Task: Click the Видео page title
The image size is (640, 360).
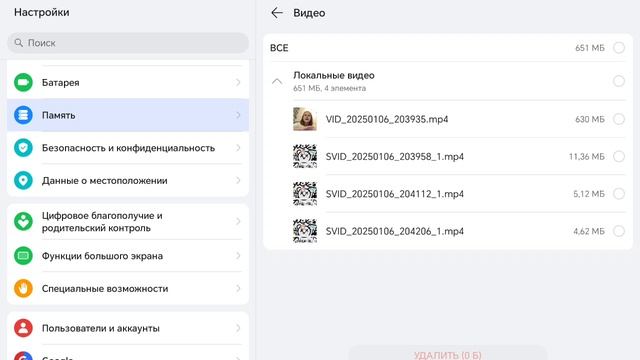Action: (x=309, y=13)
